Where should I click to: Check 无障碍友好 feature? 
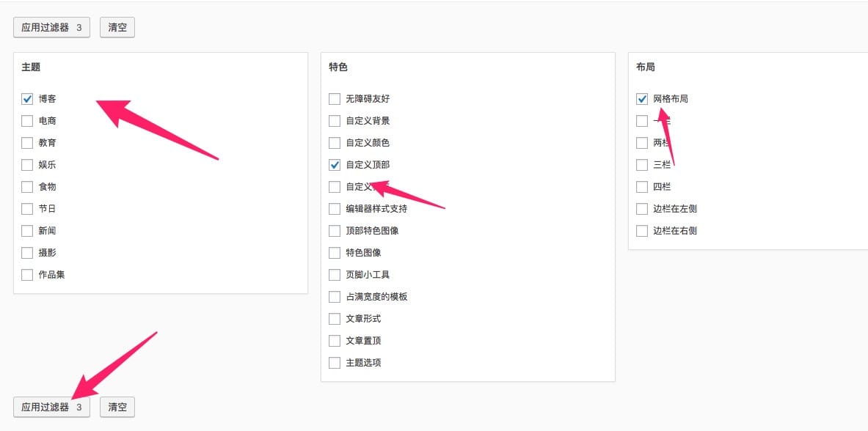click(x=335, y=99)
